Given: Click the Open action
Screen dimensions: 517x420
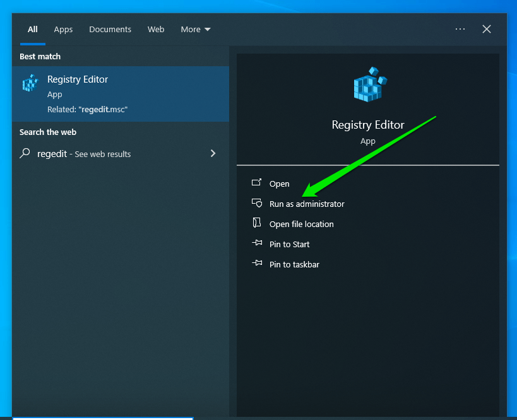Looking at the screenshot, I should [x=279, y=184].
